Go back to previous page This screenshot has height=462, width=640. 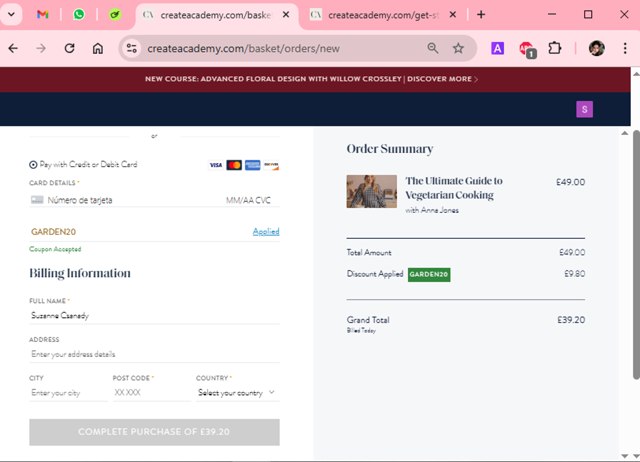coord(13,49)
